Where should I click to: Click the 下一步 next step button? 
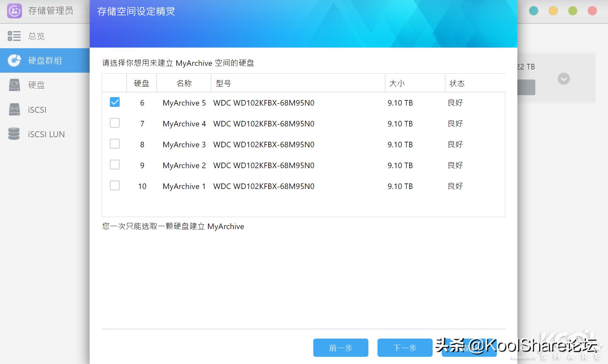tap(405, 348)
